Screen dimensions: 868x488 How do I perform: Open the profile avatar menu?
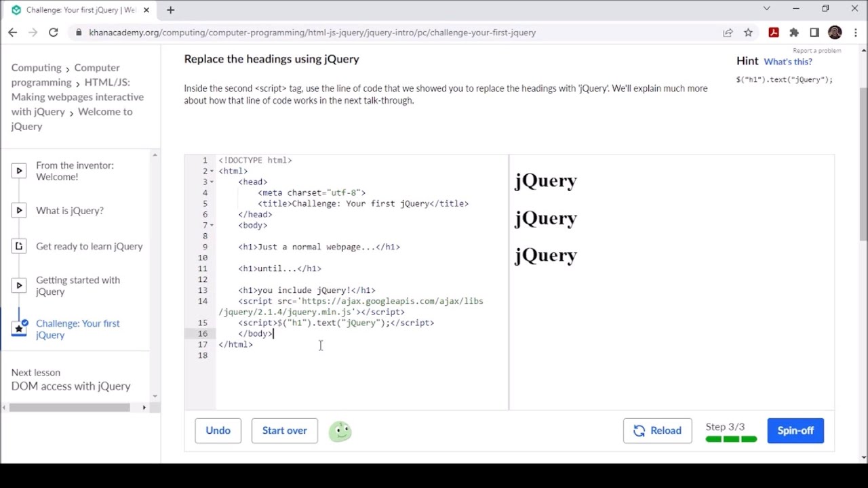pos(835,33)
